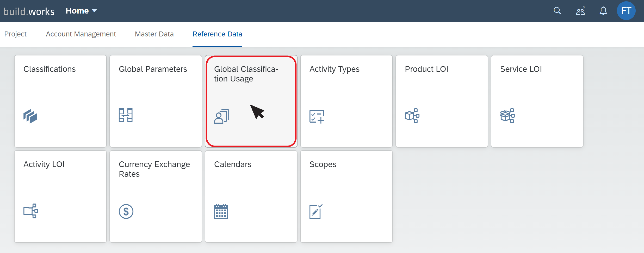This screenshot has height=253, width=644.
Task: Open the Activity LOI flowchart icon
Action: tap(30, 211)
